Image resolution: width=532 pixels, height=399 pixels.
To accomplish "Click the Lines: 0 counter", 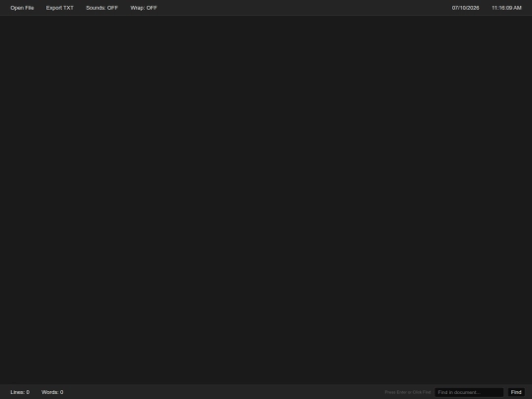I will click(20, 392).
